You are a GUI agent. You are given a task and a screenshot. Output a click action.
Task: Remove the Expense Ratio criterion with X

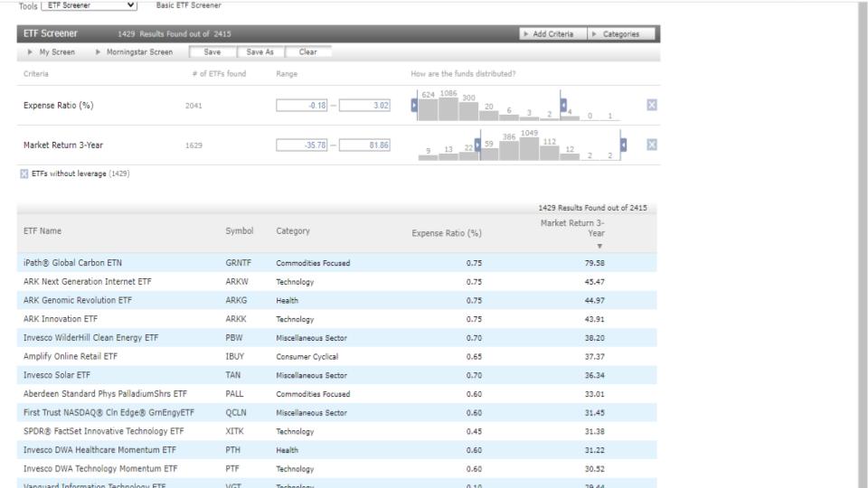(652, 105)
